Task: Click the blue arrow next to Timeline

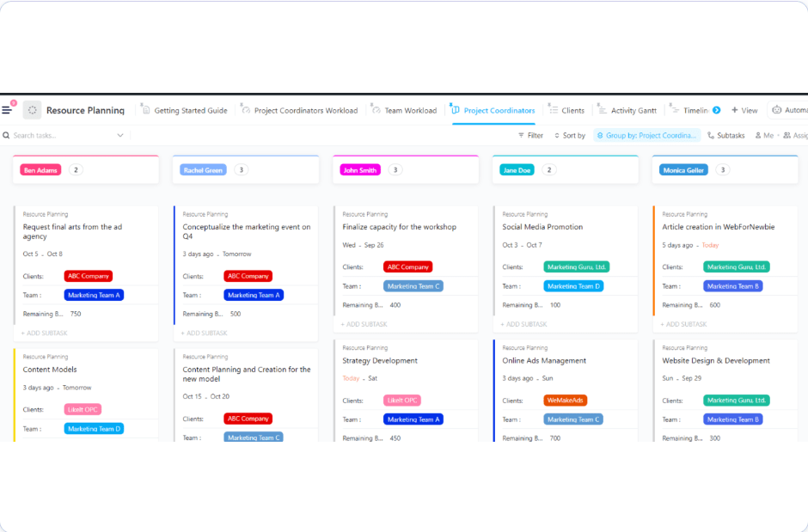Action: click(716, 110)
